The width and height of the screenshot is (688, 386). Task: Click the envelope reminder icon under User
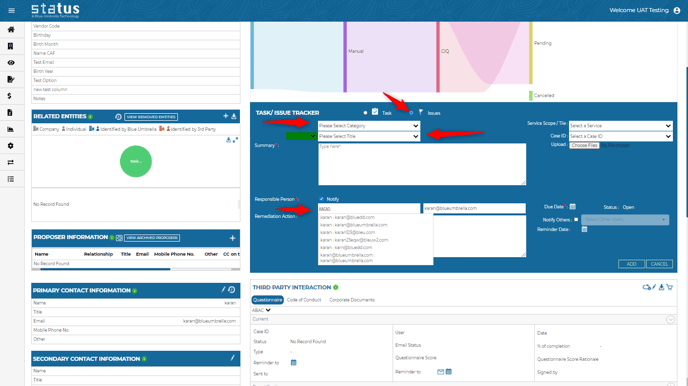point(441,372)
